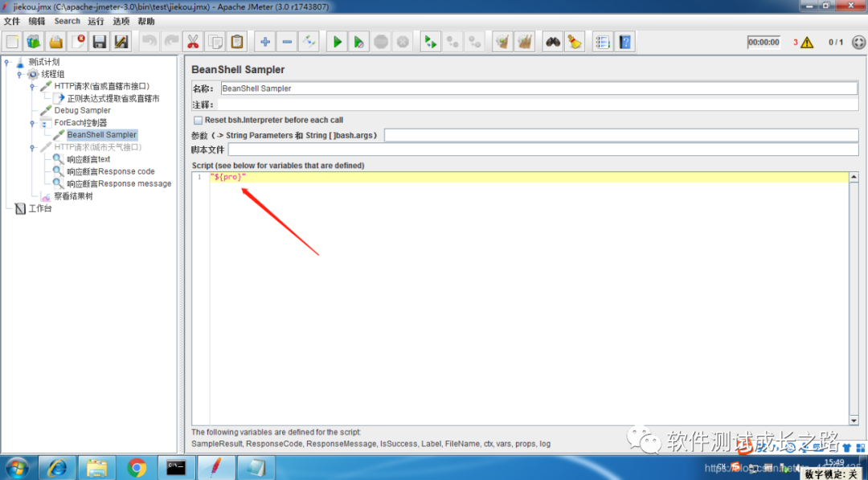Collapse the HTTP请求(省或直辖市接口) node
868x480 pixels.
(33, 86)
